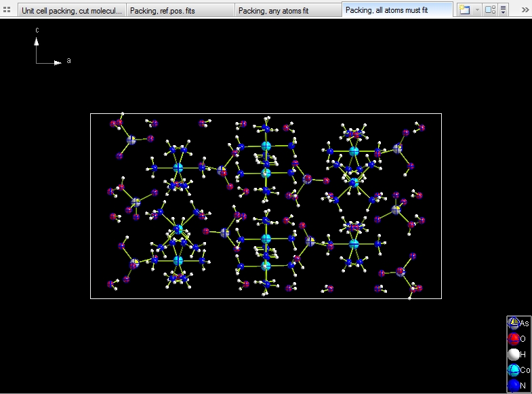Choose the cyan Co sphere in legend
Image resolution: width=532 pixels, height=394 pixels.
513,370
